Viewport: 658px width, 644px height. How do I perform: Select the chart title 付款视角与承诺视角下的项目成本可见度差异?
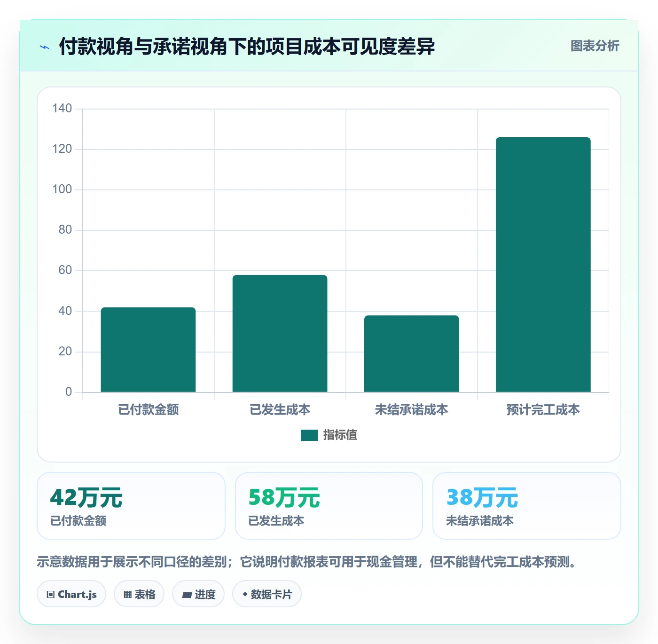(247, 47)
